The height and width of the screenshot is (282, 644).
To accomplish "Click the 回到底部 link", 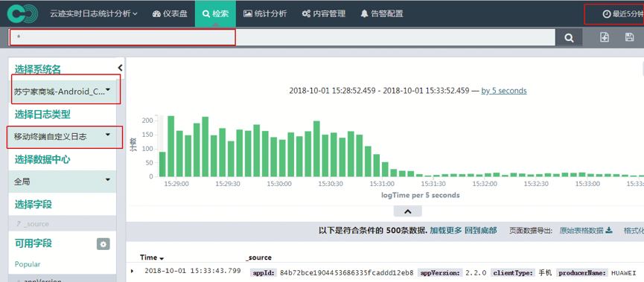I will point(480,230).
